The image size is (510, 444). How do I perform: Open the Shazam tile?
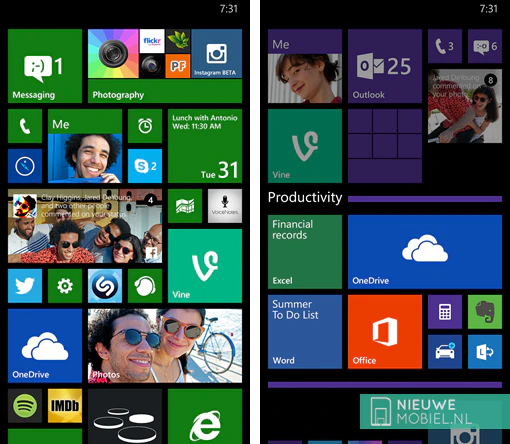(105, 286)
